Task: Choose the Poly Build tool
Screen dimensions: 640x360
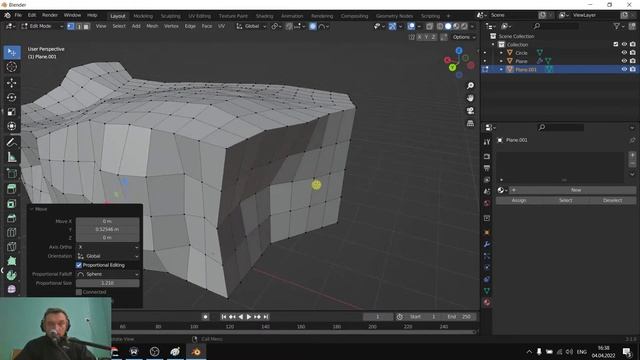Action: pyautogui.click(x=11, y=261)
